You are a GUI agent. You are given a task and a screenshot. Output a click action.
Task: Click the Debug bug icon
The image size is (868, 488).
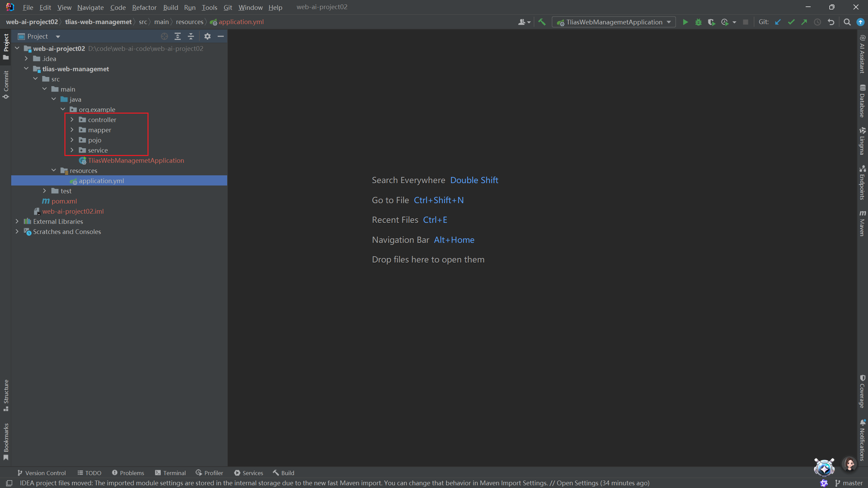698,22
